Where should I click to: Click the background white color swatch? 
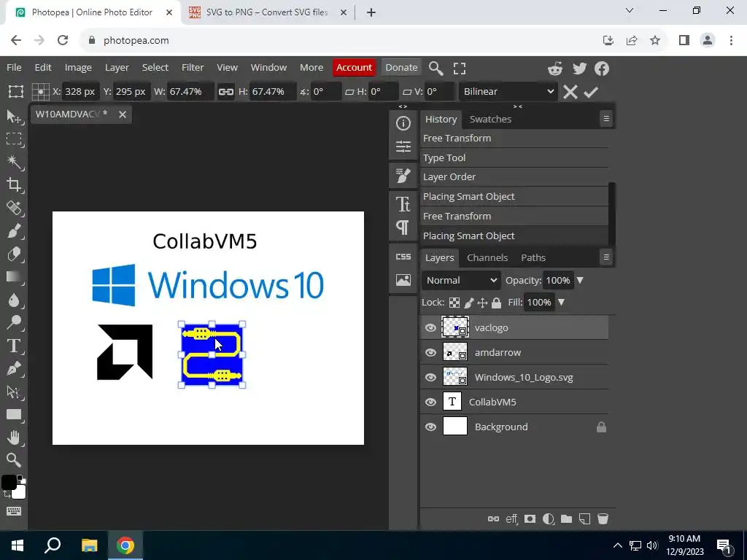(19, 492)
